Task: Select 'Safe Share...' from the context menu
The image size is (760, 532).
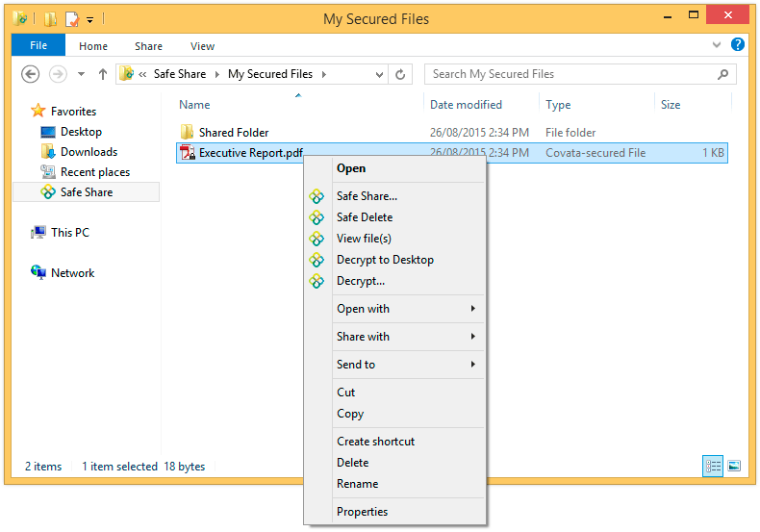Action: point(367,196)
